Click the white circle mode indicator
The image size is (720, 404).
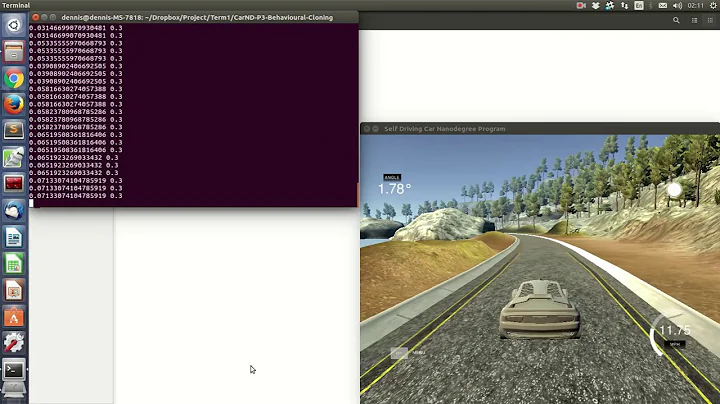click(x=674, y=189)
